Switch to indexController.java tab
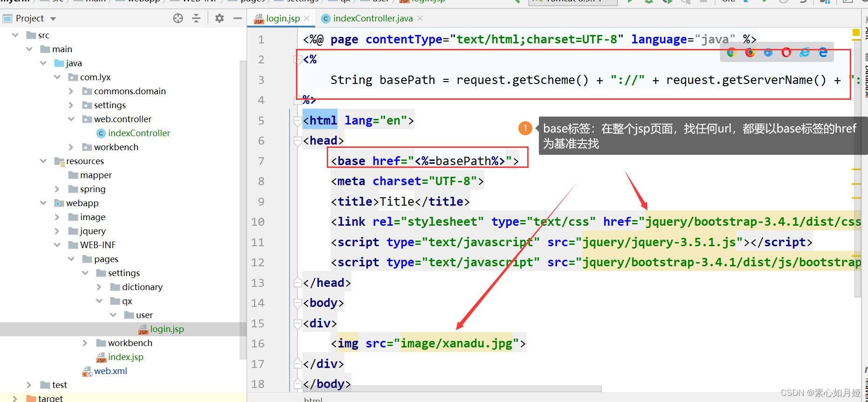Image resolution: width=868 pixels, height=402 pixels. 372,18
